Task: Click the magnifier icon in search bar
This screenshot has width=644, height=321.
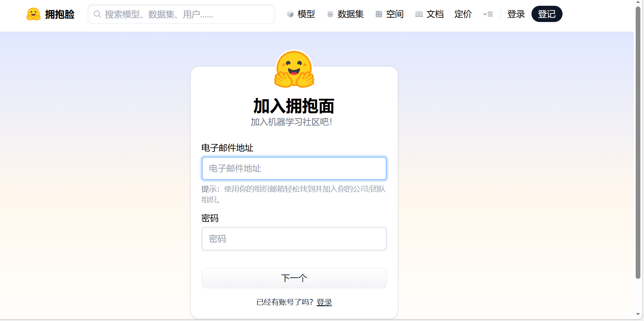Action: [97, 14]
